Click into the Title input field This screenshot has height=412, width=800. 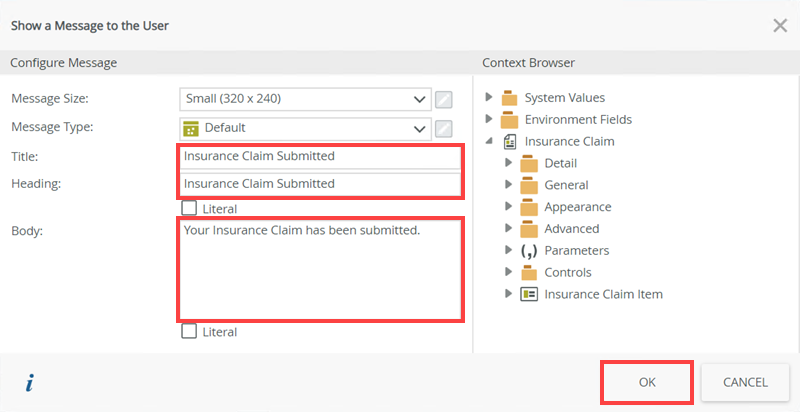pyautogui.click(x=320, y=156)
